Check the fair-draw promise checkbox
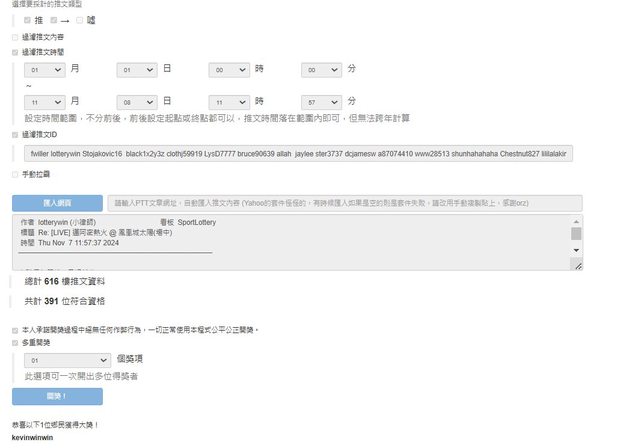Viewport: 641px width, 448px height. (x=15, y=329)
